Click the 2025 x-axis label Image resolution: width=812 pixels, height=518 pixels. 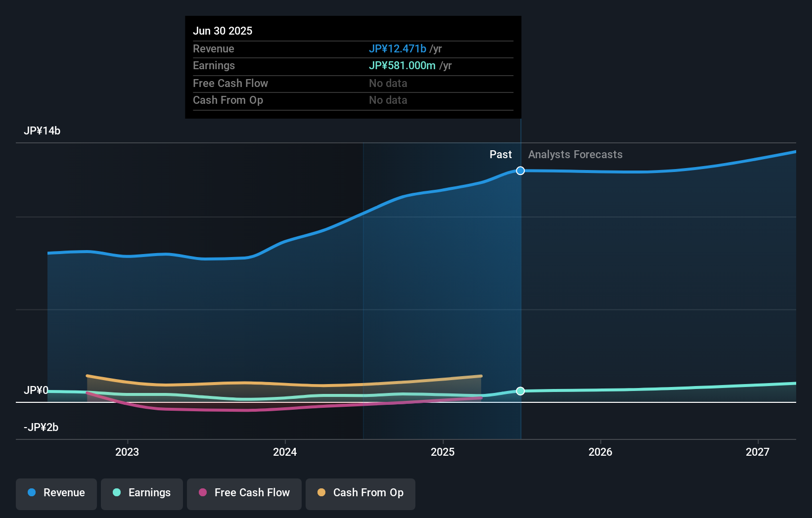443,452
